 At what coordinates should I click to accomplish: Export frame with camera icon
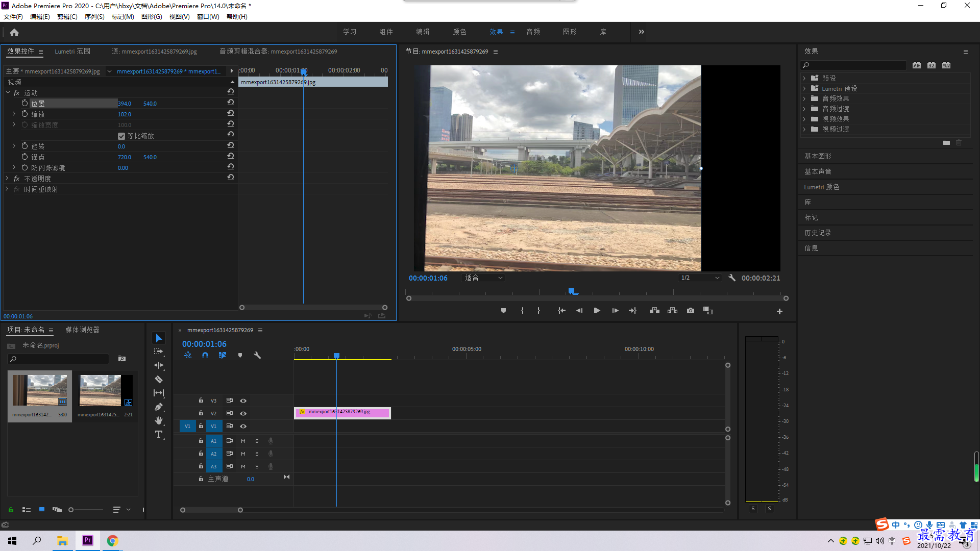tap(691, 311)
